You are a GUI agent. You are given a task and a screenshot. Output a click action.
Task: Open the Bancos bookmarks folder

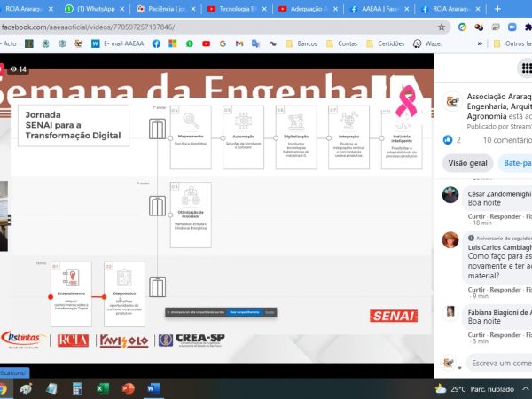(x=301, y=43)
